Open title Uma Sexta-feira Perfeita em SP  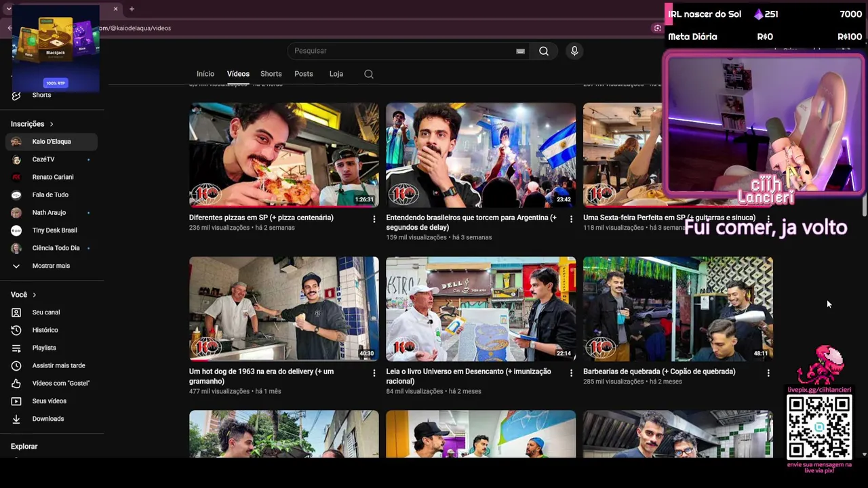pos(669,218)
